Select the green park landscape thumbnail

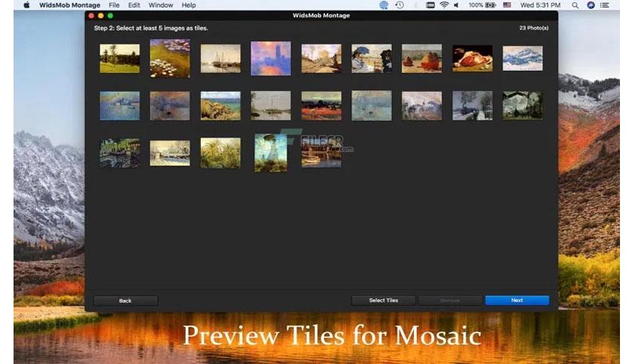pos(120,59)
